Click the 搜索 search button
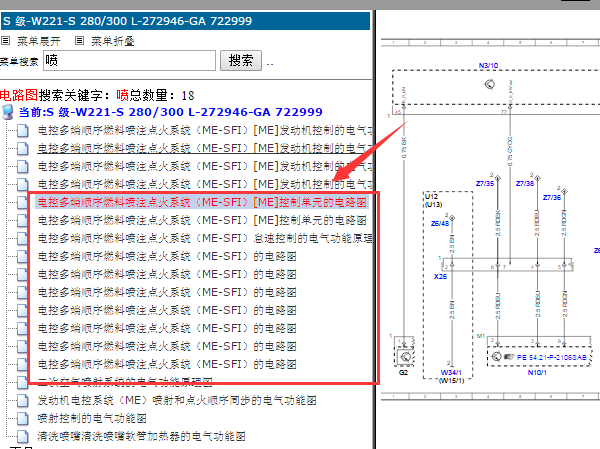The image size is (600, 449). [241, 60]
